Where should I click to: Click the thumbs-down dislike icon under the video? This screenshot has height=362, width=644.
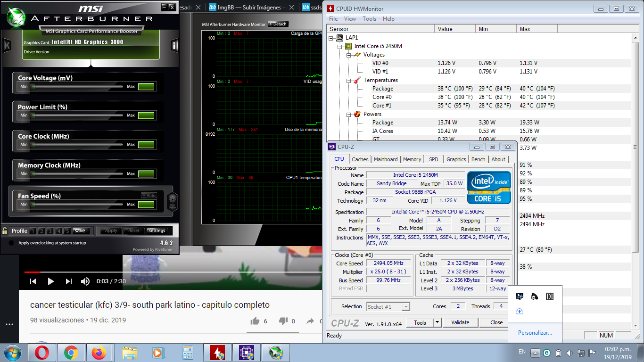283,321
